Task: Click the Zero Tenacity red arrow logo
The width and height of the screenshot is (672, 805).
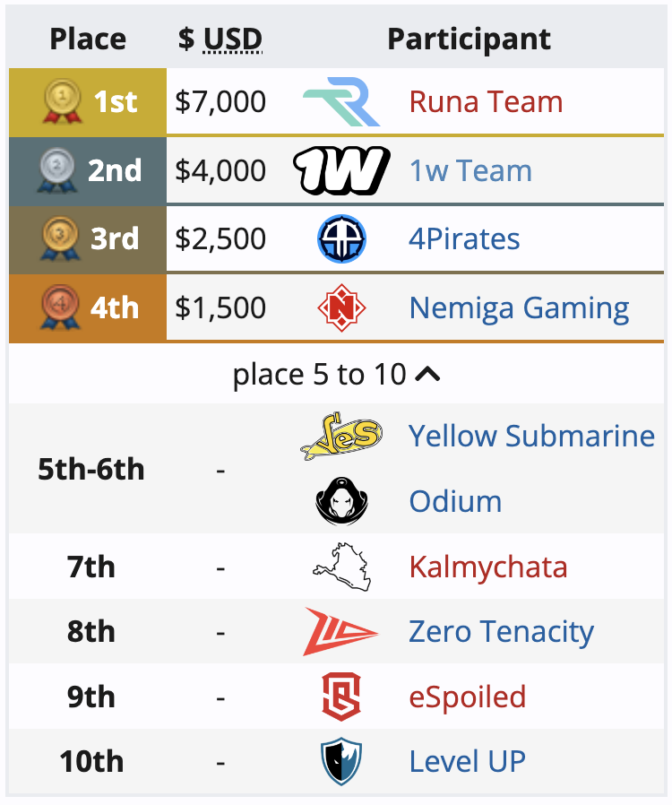Action: pyautogui.click(x=340, y=631)
